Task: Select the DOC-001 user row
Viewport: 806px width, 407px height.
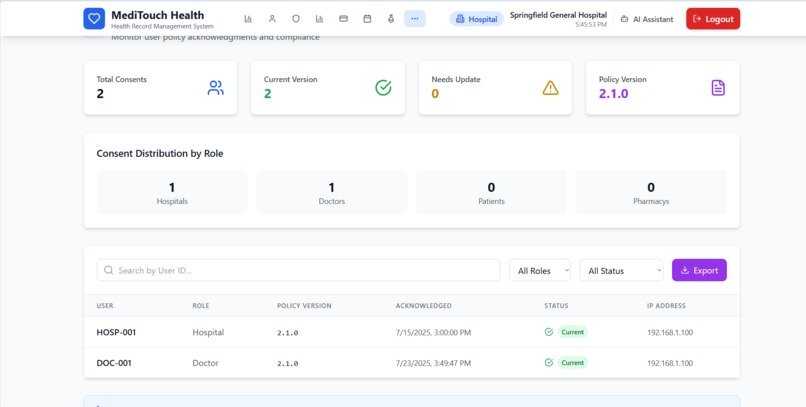Action: pos(412,363)
